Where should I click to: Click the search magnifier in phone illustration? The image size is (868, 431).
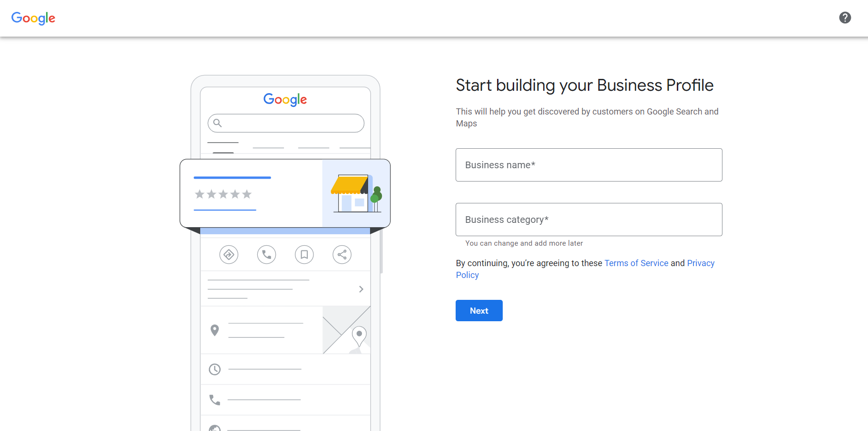(217, 123)
